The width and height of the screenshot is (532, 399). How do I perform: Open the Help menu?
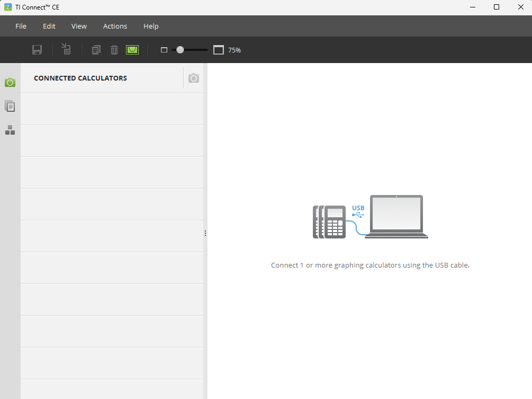pos(151,26)
